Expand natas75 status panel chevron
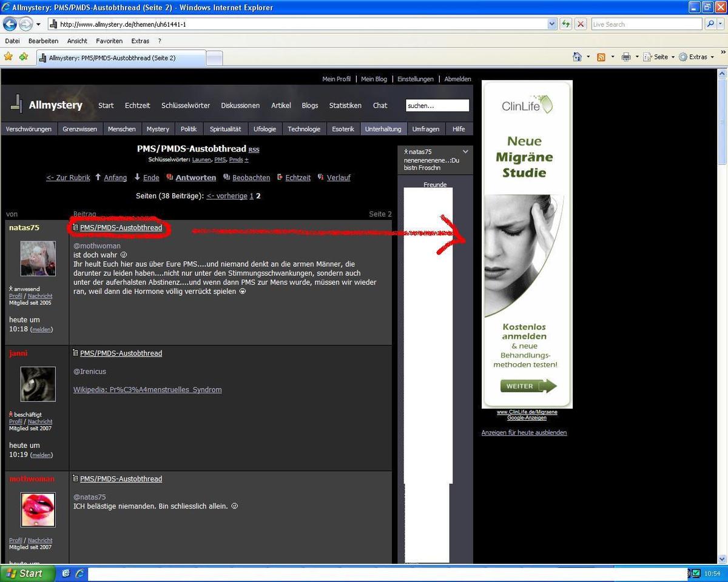 point(465,152)
